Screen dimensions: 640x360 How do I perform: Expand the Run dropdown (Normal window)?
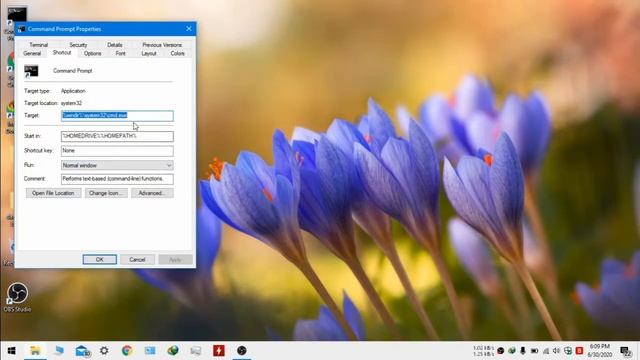point(117,165)
